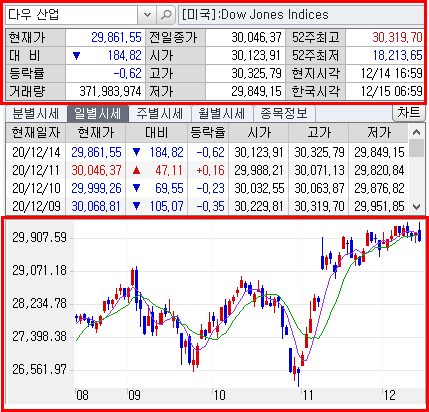Select the 20/12/09 date row
This screenshot has width=429, height=412.
click(207, 206)
